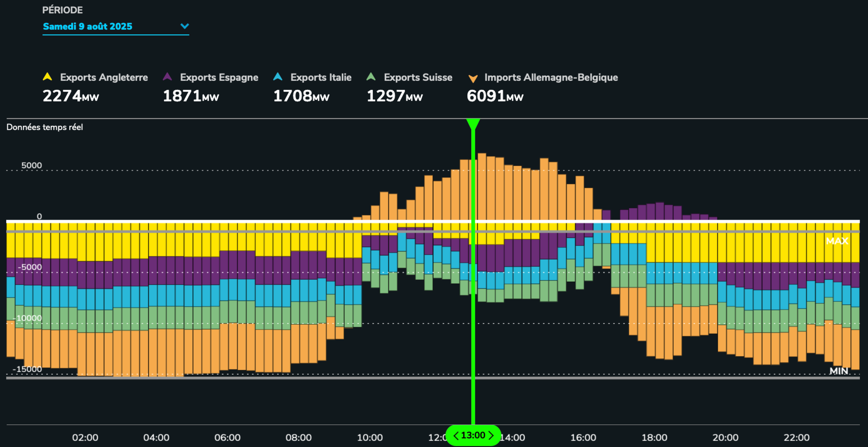The height and width of the screenshot is (447, 868).
Task: Click the green Exports Suisse arrow icon
Action: click(371, 77)
